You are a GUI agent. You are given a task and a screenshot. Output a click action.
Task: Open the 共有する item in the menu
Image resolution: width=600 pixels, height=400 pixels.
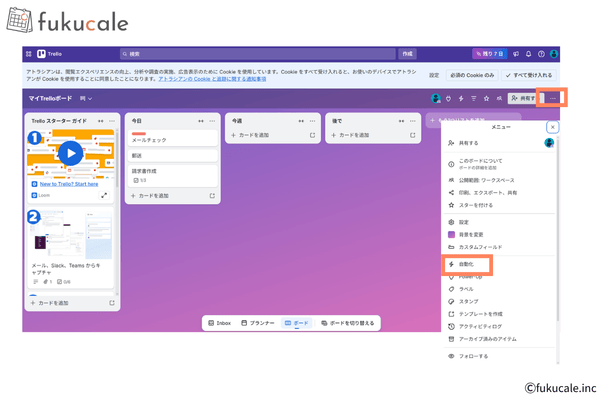[x=468, y=143]
